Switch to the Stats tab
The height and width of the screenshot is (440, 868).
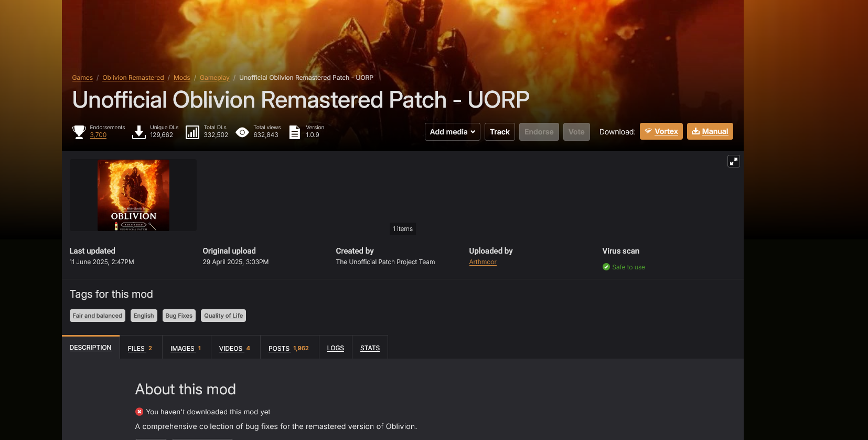[370, 348]
